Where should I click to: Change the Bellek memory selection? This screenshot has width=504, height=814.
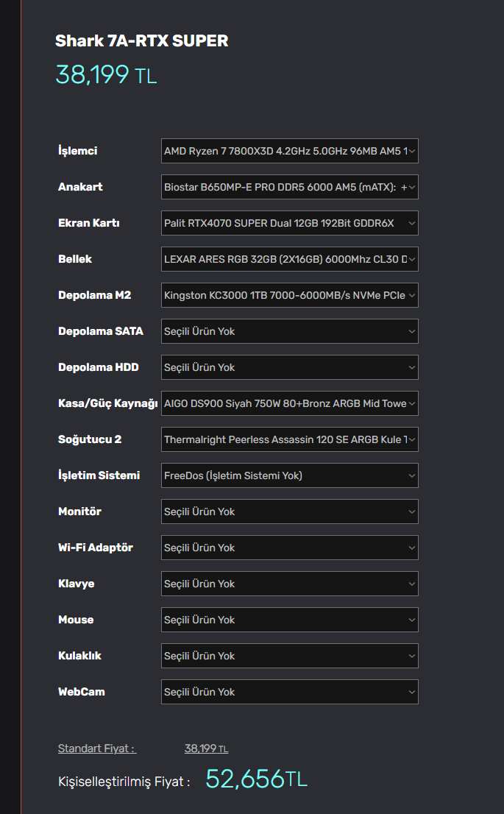pyautogui.click(x=289, y=260)
